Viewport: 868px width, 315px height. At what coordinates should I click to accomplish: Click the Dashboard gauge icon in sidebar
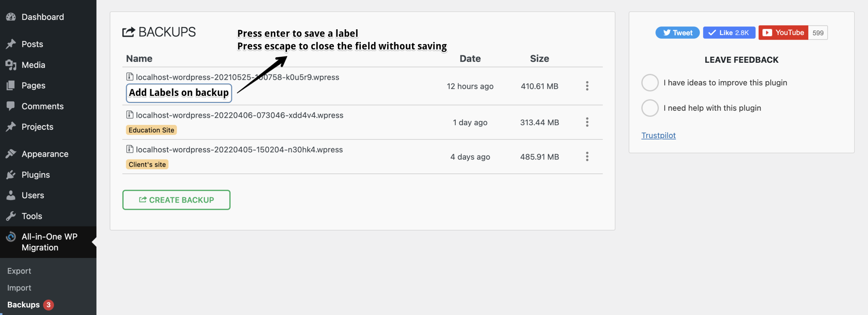click(11, 17)
